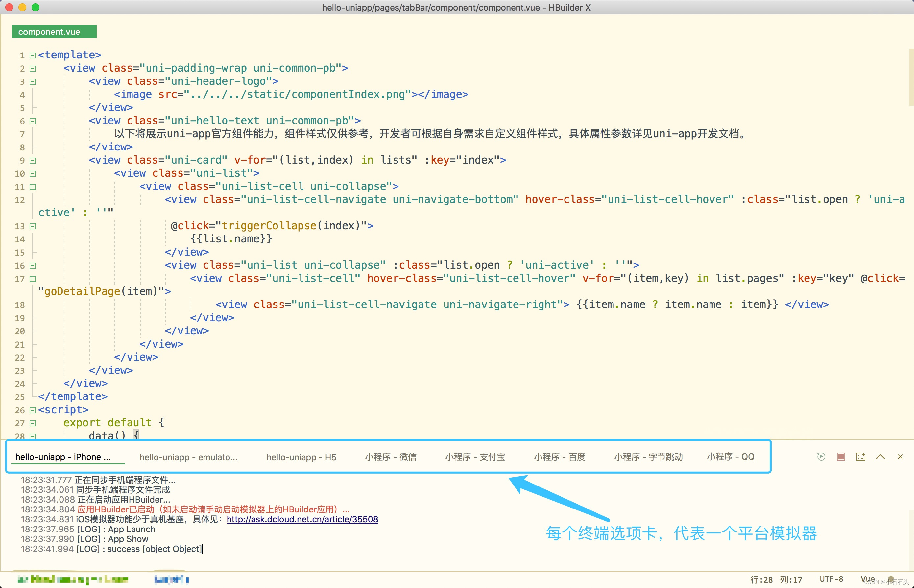Screen dimensions: 914x588
Task: Select the 小程序 - 微信 console tab
Action: tap(390, 457)
